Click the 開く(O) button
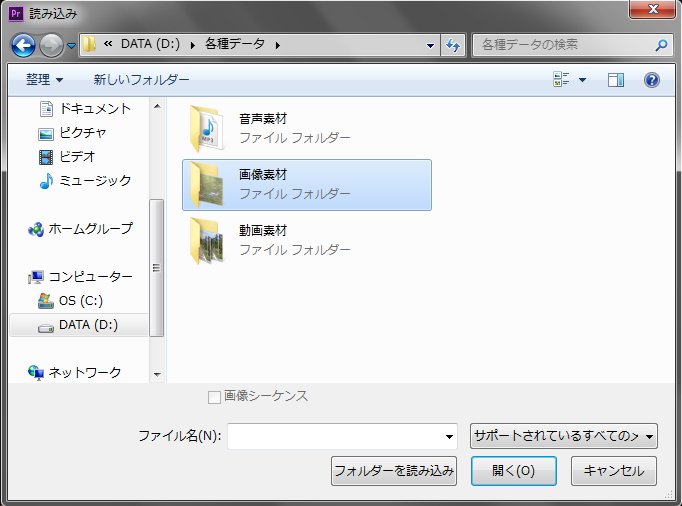The image size is (682, 506). [514, 471]
